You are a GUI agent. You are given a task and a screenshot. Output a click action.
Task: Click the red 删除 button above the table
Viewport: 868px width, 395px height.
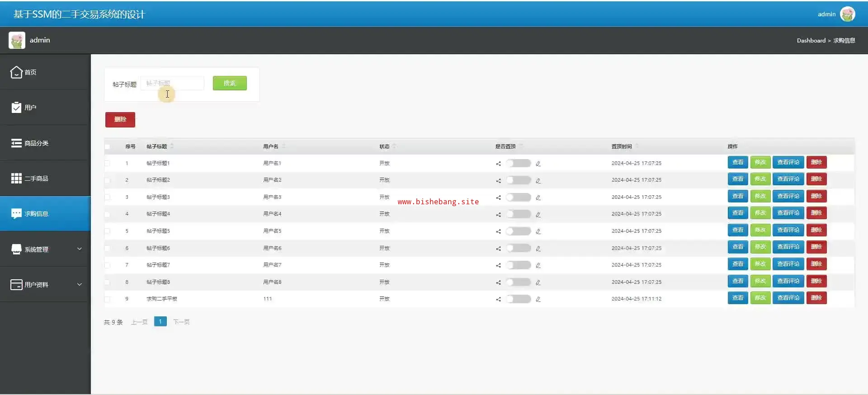coord(120,120)
